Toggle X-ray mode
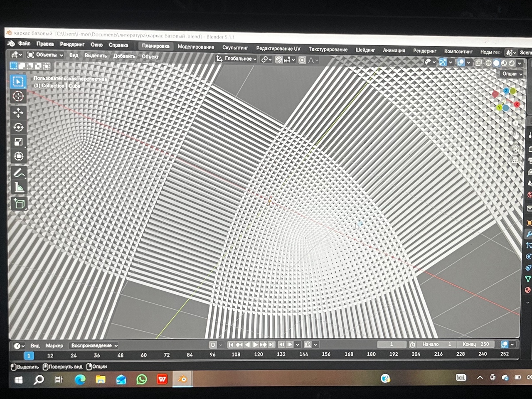 click(x=478, y=63)
